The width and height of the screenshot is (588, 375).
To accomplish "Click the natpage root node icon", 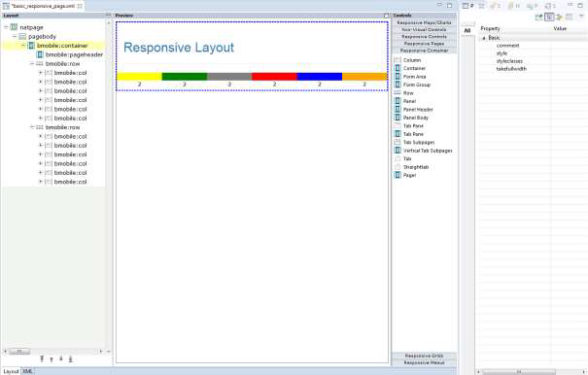I will tap(14, 27).
